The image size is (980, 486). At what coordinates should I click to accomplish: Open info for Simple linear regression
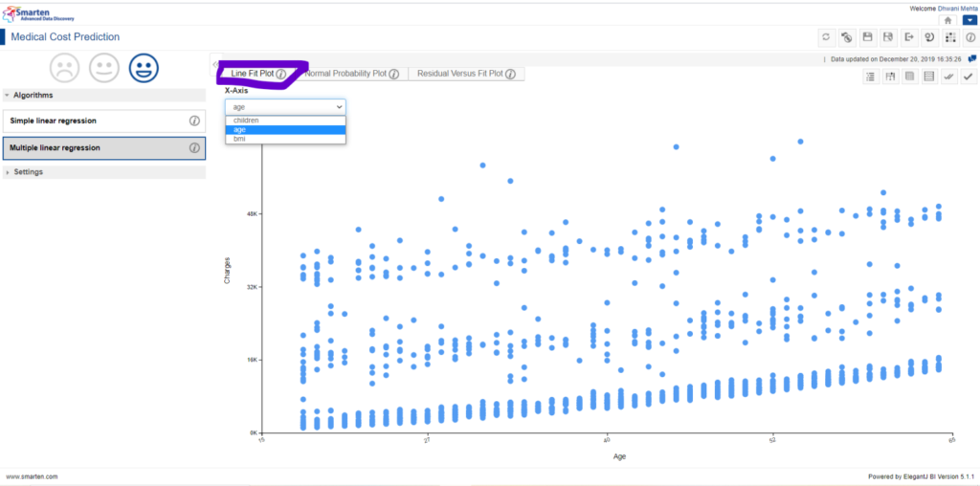tap(194, 121)
